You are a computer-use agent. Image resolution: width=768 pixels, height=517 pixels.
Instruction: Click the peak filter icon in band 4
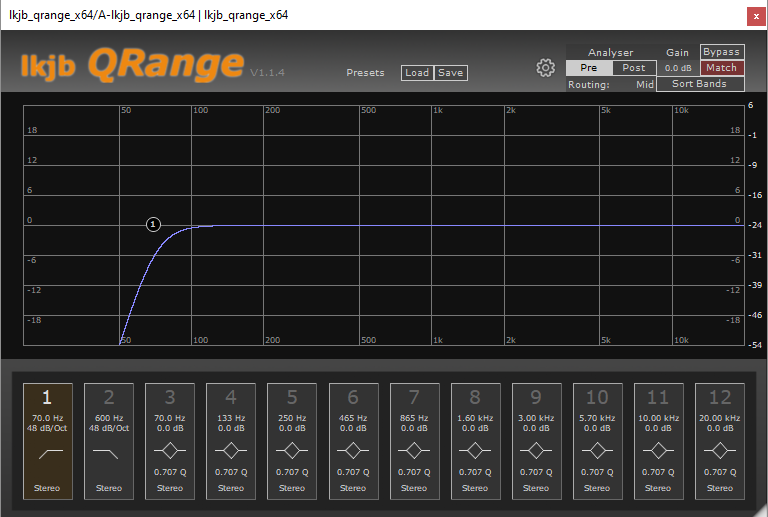[231, 450]
